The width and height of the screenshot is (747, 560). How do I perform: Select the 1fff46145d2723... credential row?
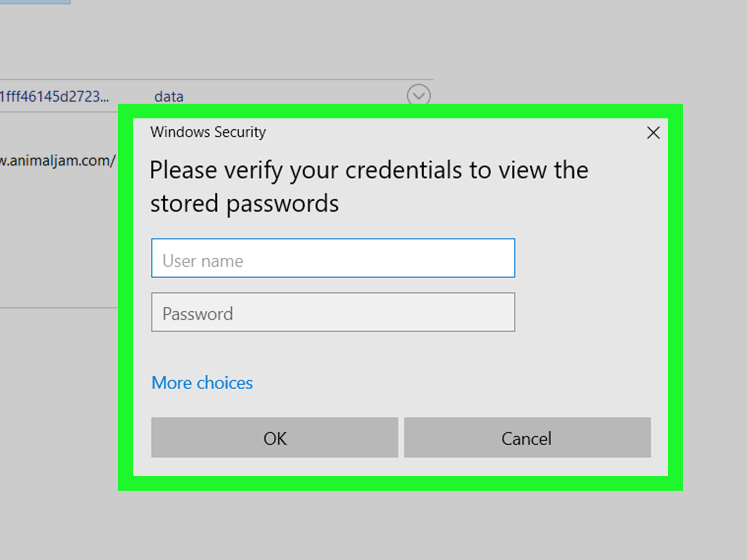point(55,97)
